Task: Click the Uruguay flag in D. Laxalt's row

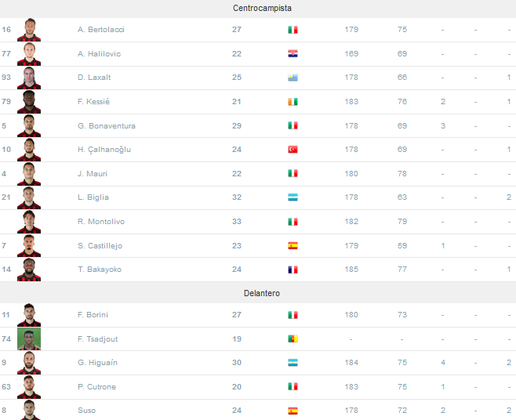Action: coord(293,78)
